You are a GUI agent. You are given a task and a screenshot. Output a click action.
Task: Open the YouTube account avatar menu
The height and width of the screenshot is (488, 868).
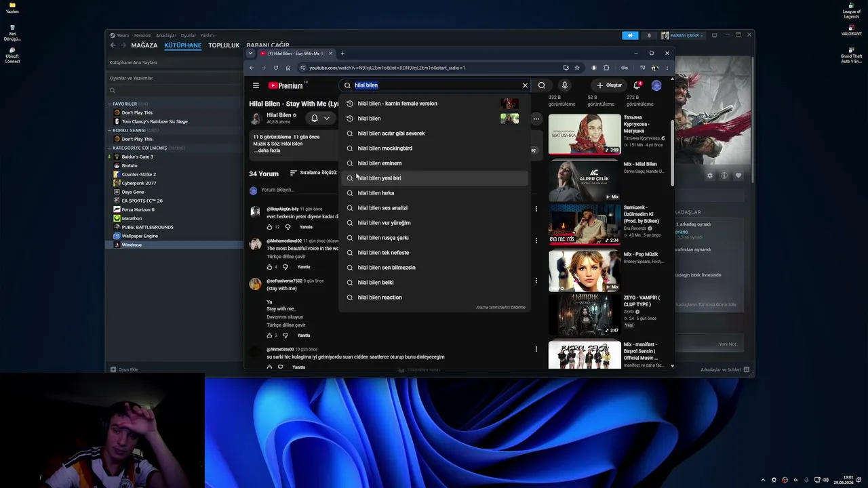(656, 85)
